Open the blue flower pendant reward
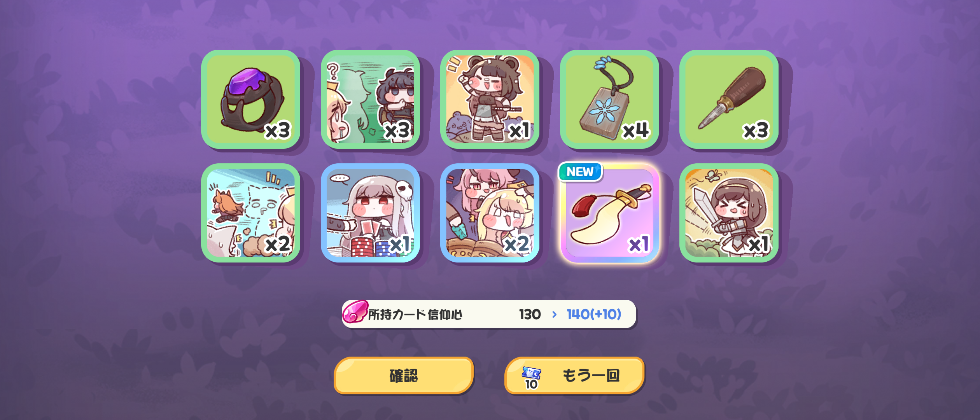This screenshot has height=420, width=980. (609, 99)
